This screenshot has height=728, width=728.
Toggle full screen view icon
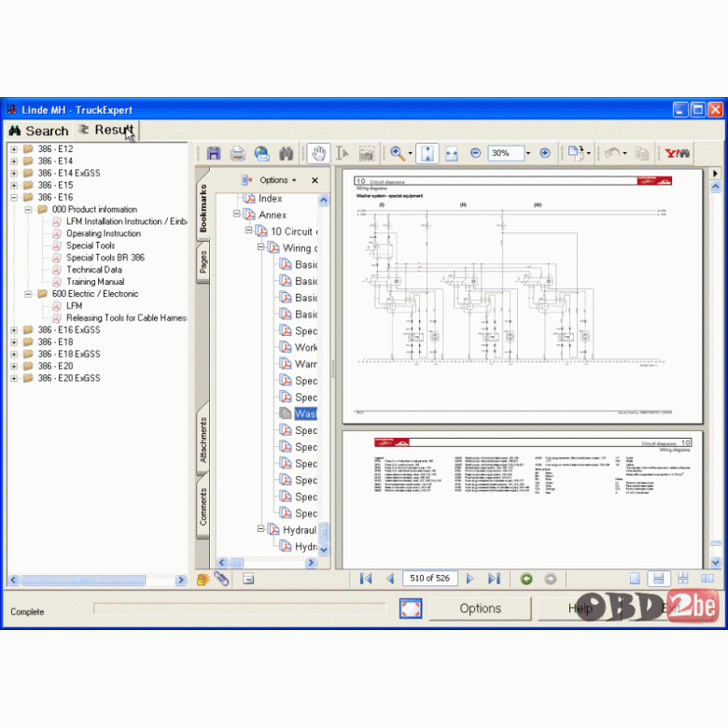pos(411,609)
